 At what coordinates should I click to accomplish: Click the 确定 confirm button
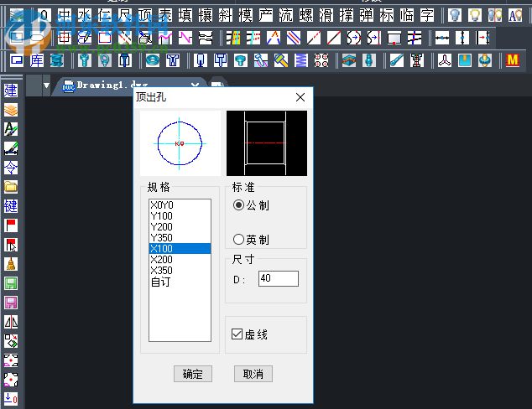(193, 374)
